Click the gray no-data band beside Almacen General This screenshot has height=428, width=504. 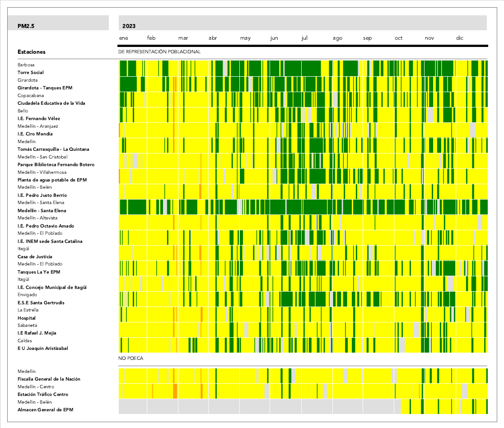pyautogui.click(x=257, y=406)
